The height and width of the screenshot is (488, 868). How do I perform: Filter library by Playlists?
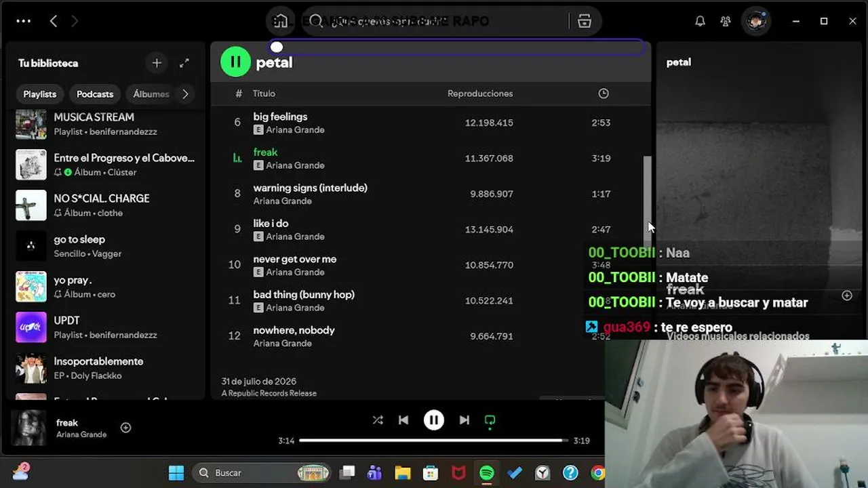[40, 94]
